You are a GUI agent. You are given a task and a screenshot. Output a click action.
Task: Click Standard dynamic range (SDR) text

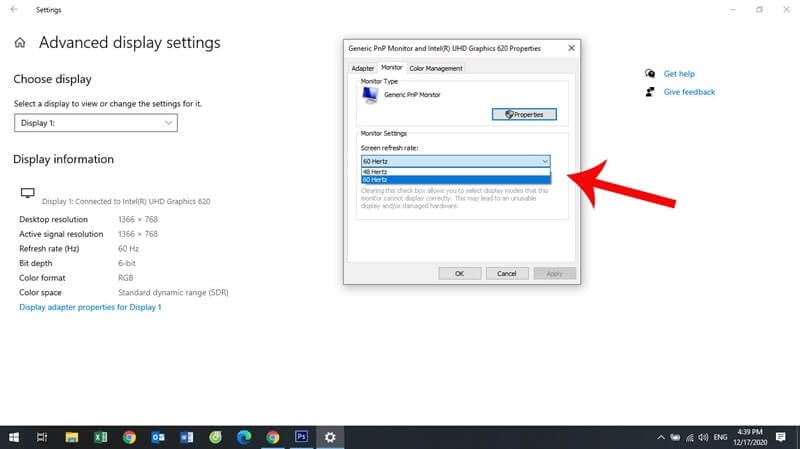click(x=173, y=292)
